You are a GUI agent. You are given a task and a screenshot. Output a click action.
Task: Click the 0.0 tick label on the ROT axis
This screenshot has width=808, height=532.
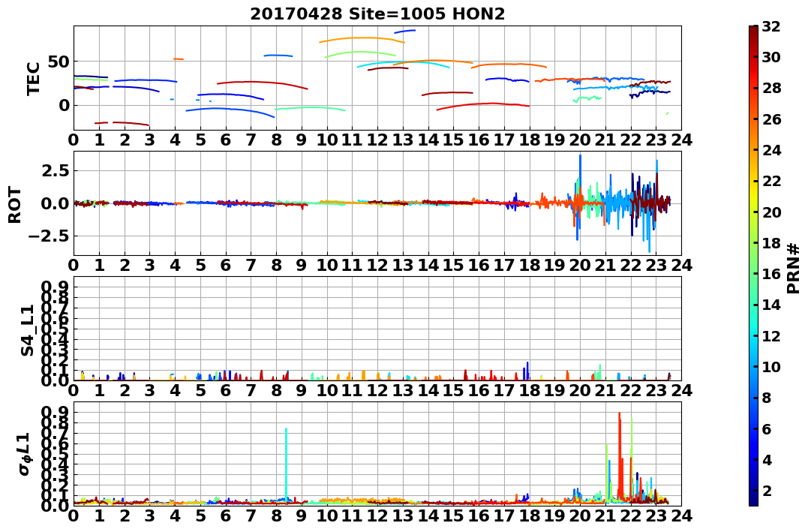(56, 203)
